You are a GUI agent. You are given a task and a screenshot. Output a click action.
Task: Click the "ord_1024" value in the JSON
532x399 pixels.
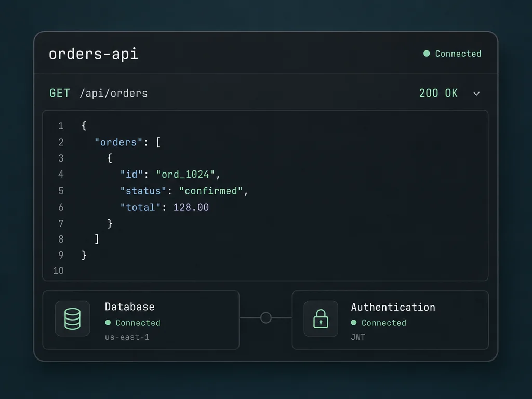point(185,175)
